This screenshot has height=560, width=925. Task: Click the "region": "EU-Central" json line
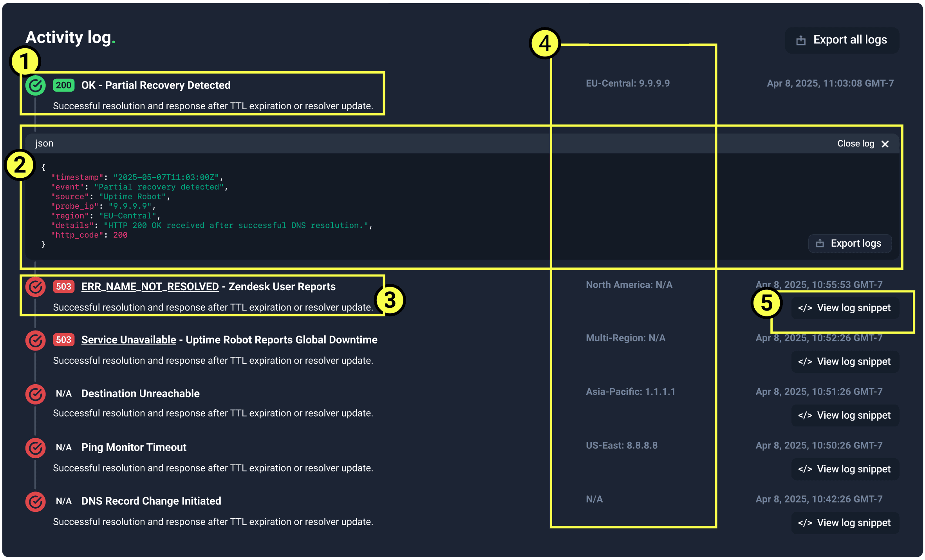105,216
